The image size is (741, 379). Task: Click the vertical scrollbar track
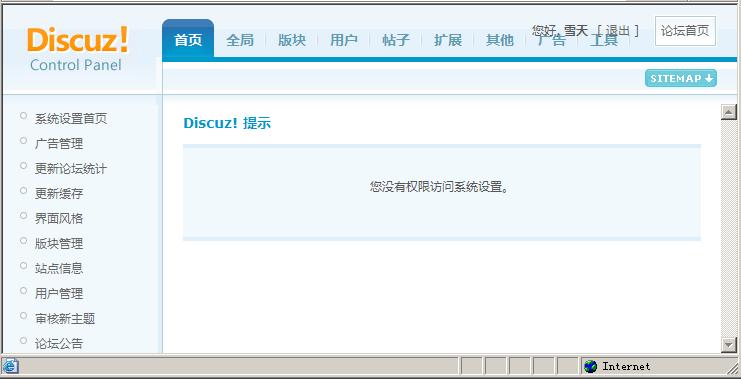(729, 228)
